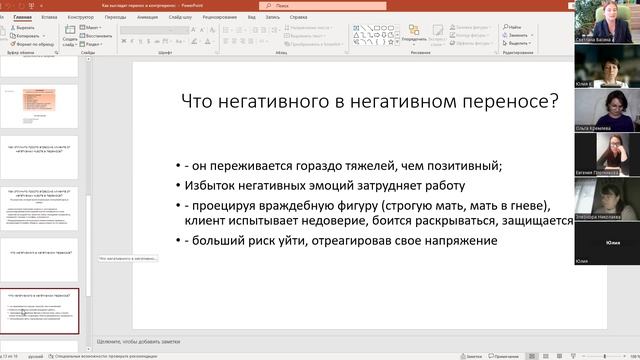Pick the text box shape in gallery
The width and height of the screenshot is (640, 360).
point(356,28)
